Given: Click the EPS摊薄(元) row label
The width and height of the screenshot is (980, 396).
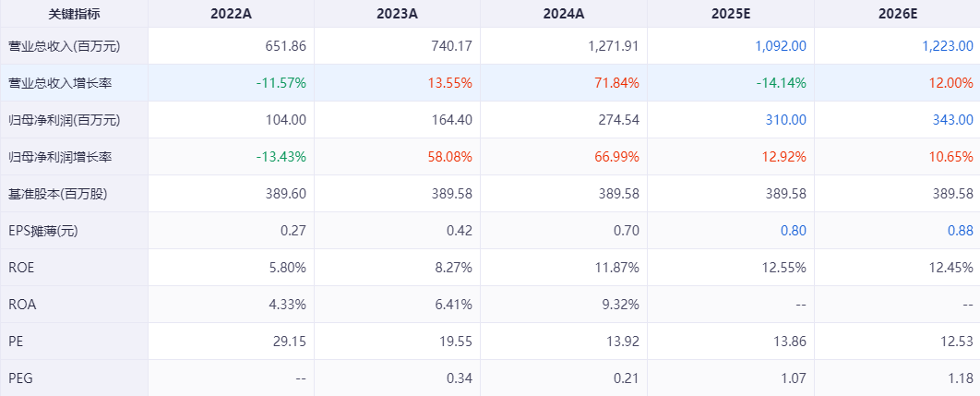Looking at the screenshot, I should 42,231.
